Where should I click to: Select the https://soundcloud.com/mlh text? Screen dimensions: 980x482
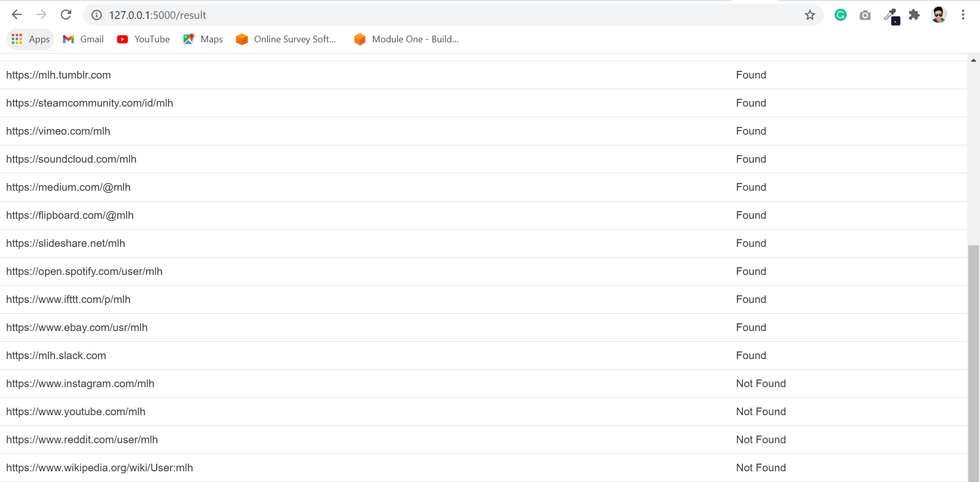coord(71,159)
